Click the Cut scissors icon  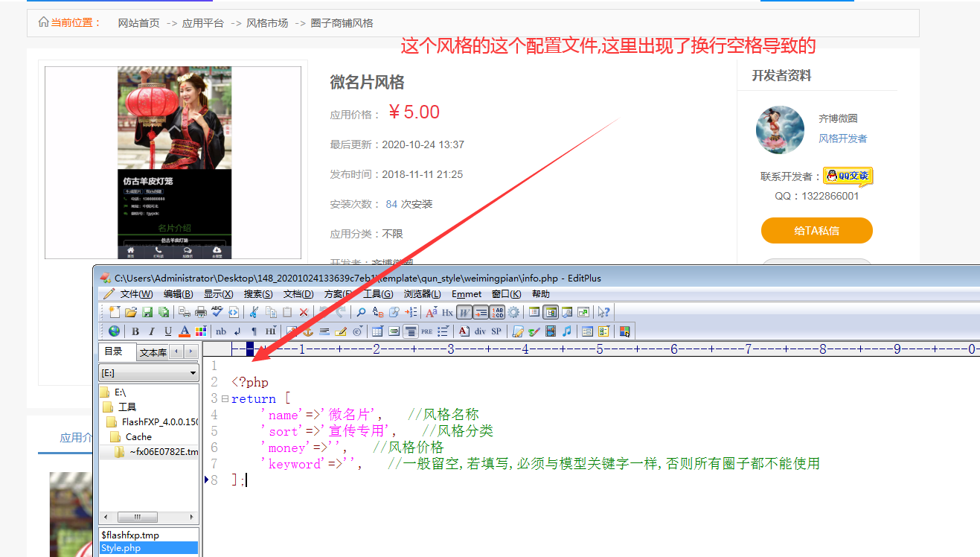[254, 312]
